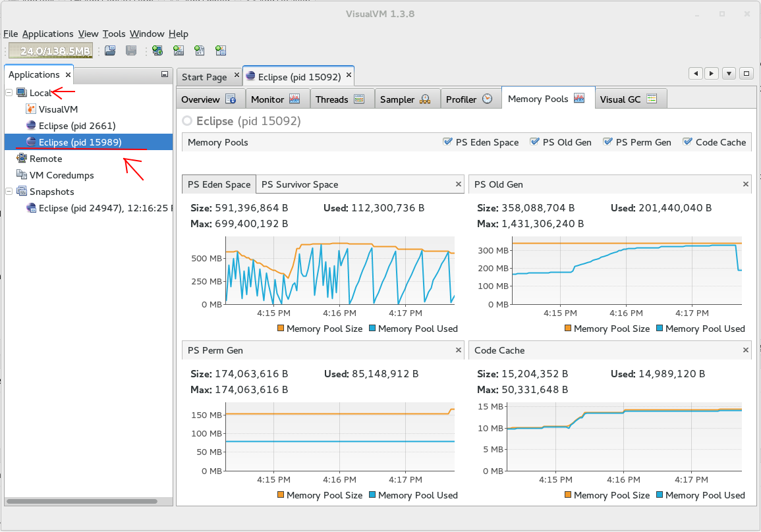Click Add VM Coredump toolbar icon
The image size is (761, 532).
click(200, 51)
